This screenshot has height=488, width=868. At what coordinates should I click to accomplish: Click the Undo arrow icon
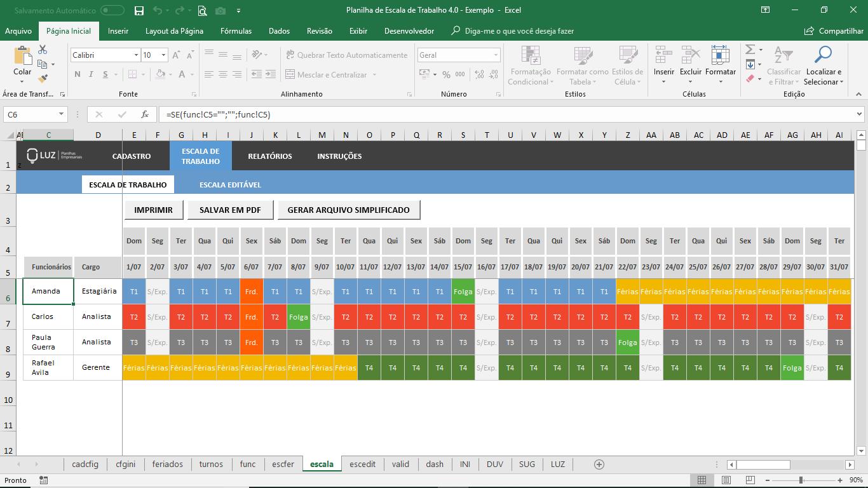click(x=157, y=10)
